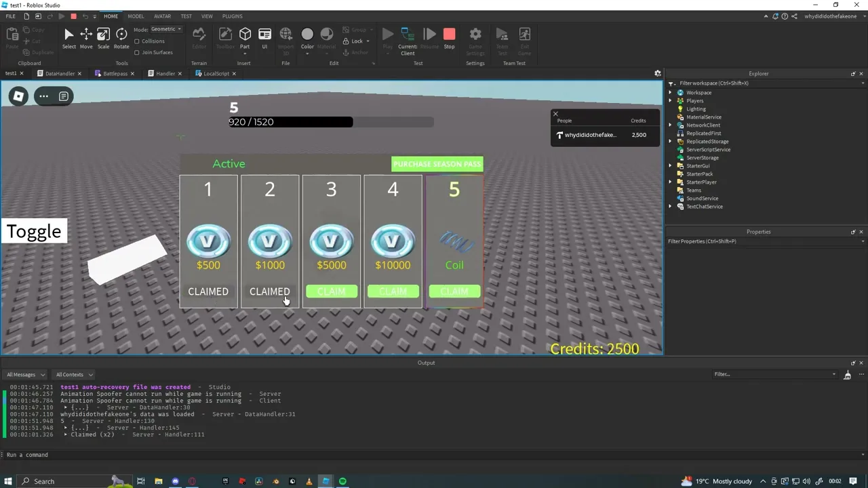
Task: Click the Toggle button in the game view
Action: 34,231
